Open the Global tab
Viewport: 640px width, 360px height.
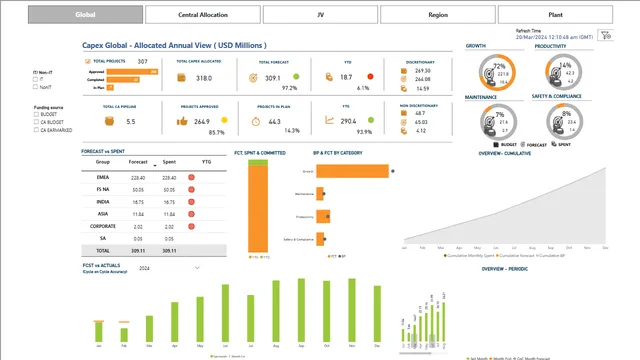[x=85, y=15]
